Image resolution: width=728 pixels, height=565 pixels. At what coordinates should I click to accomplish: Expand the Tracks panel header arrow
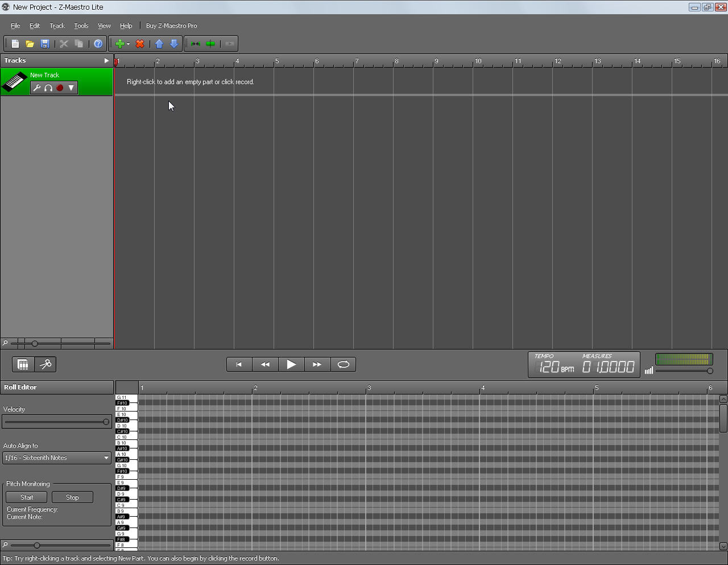coord(106,60)
